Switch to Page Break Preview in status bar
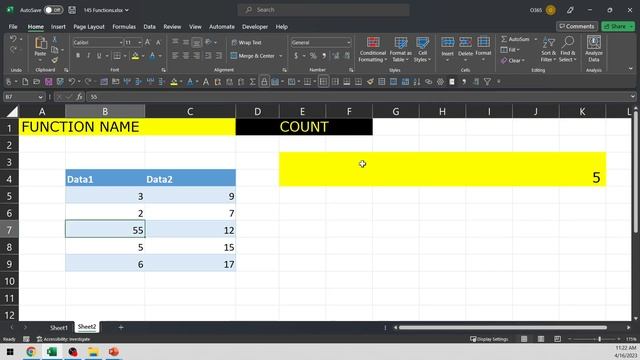The height and width of the screenshot is (360, 640). tap(557, 339)
